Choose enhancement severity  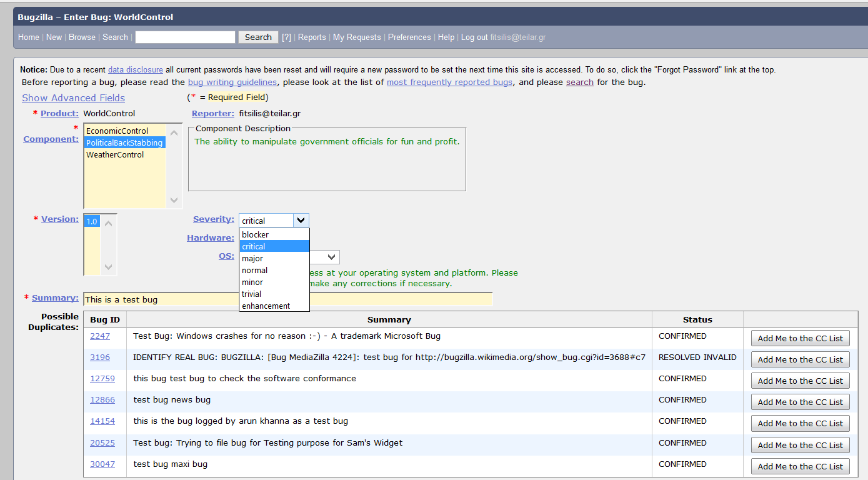274,306
